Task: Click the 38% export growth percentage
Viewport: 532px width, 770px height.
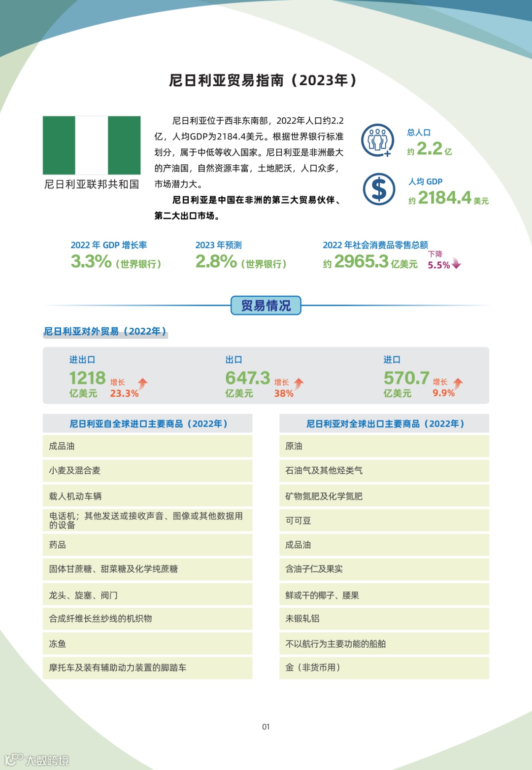Action: tap(284, 393)
